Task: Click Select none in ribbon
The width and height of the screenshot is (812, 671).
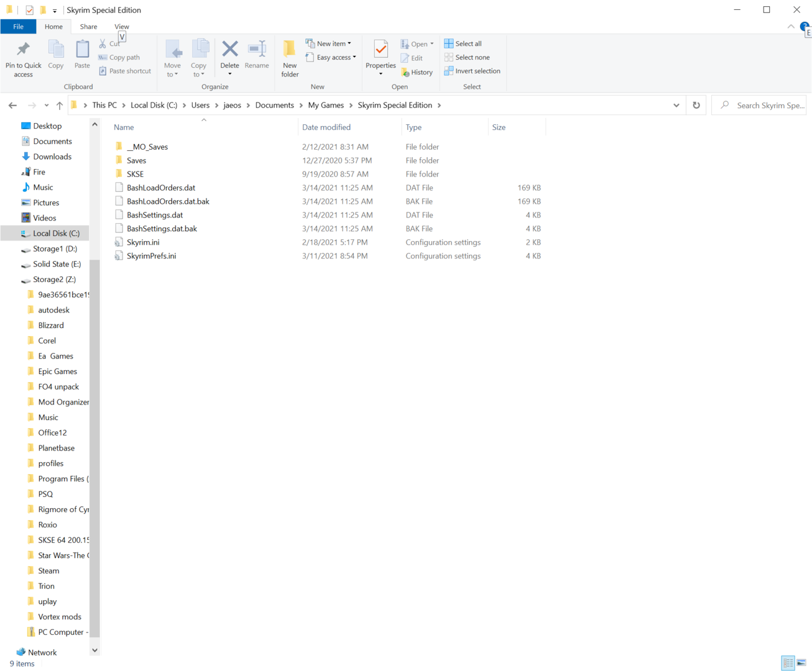Action: (467, 57)
